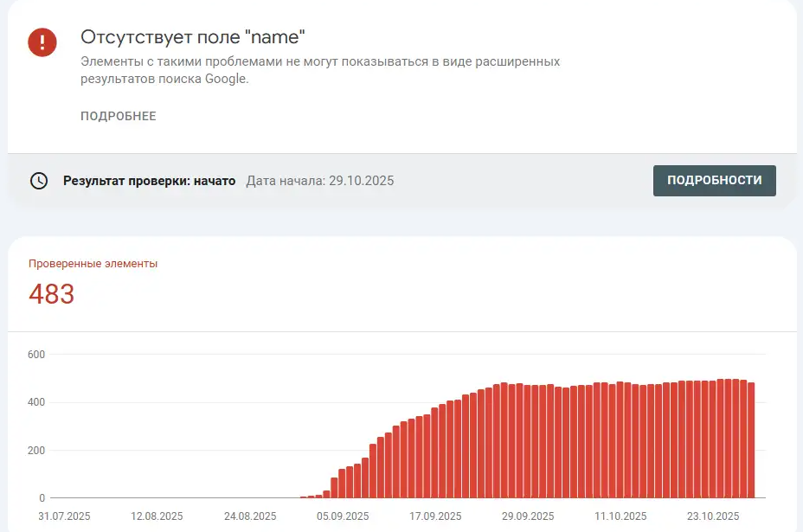Click the 600 value axis label
This screenshot has height=532, width=803.
(x=36, y=355)
